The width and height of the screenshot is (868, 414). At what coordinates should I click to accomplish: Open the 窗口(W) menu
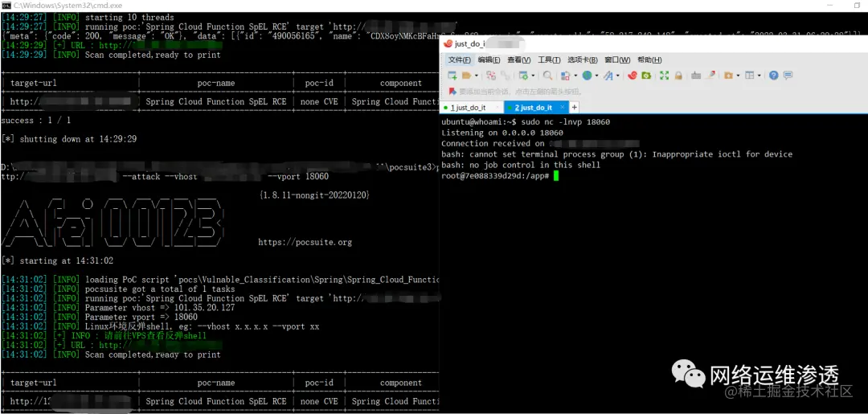click(x=617, y=59)
